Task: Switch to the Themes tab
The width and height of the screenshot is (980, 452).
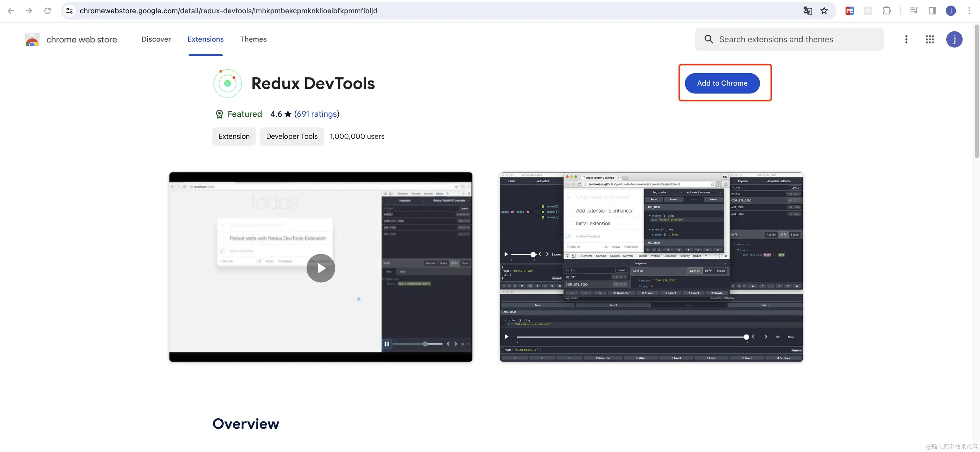Action: pyautogui.click(x=253, y=39)
